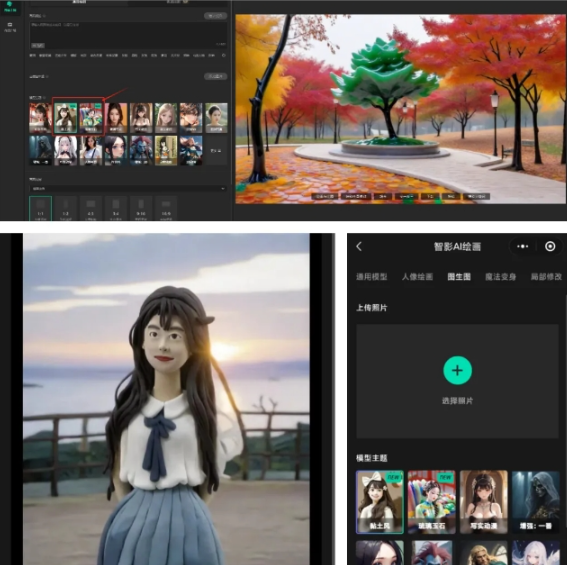The image size is (567, 565).
Task: Choose the blonde girl model in the desktop grid
Action: pos(166,118)
